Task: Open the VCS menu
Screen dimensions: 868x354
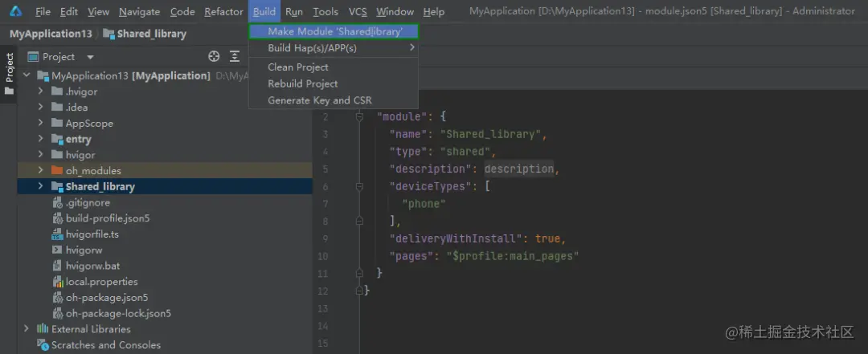Action: tap(358, 11)
